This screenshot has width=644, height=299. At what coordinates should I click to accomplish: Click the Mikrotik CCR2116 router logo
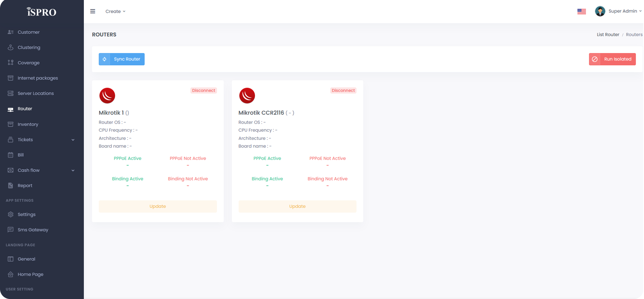(247, 95)
